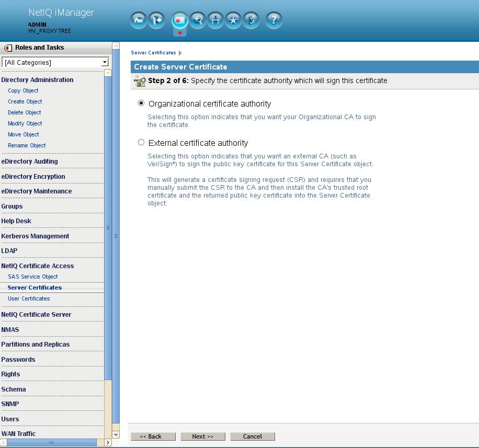Click the horizontal scrollbar thumb in sidebar

[52, 442]
